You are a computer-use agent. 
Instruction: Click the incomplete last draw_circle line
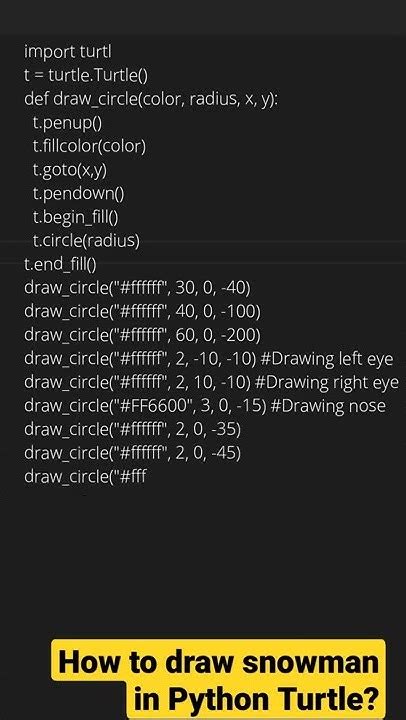[x=85, y=477]
